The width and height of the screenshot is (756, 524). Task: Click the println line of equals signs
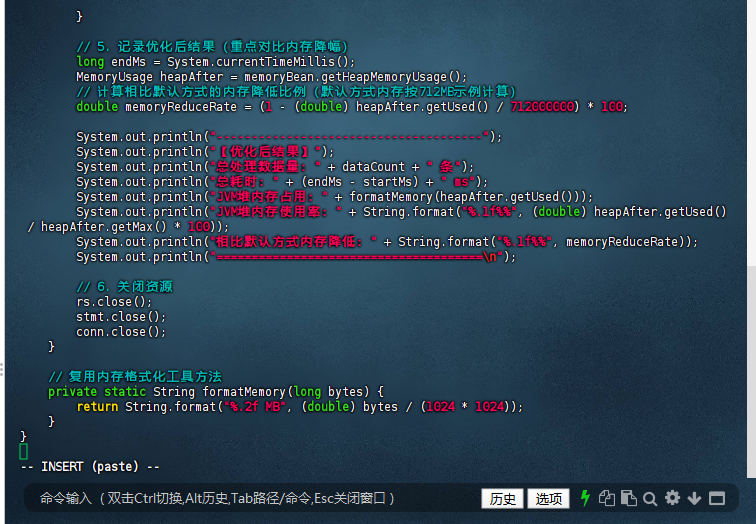point(296,257)
